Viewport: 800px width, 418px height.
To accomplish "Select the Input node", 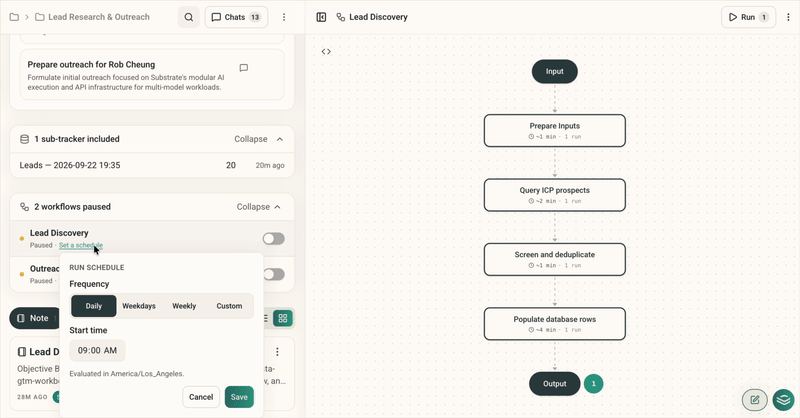I will [x=555, y=71].
